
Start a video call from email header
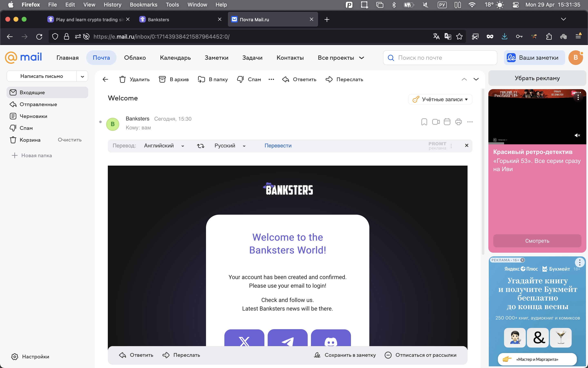point(436,122)
